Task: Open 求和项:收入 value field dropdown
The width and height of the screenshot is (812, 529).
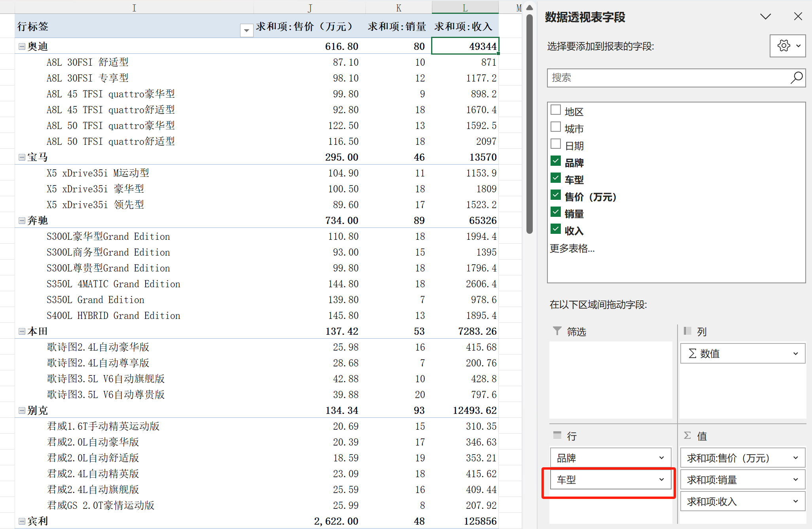Action: click(x=795, y=502)
